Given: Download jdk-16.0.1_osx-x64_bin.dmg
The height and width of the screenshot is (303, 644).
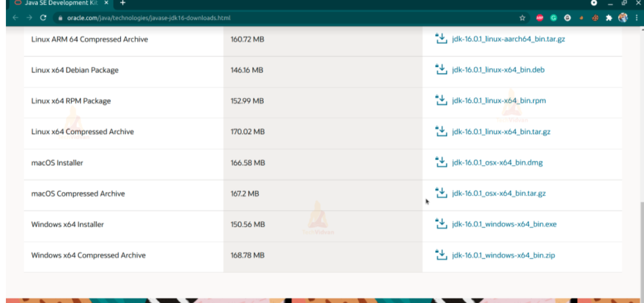Looking at the screenshot, I should coord(497,163).
